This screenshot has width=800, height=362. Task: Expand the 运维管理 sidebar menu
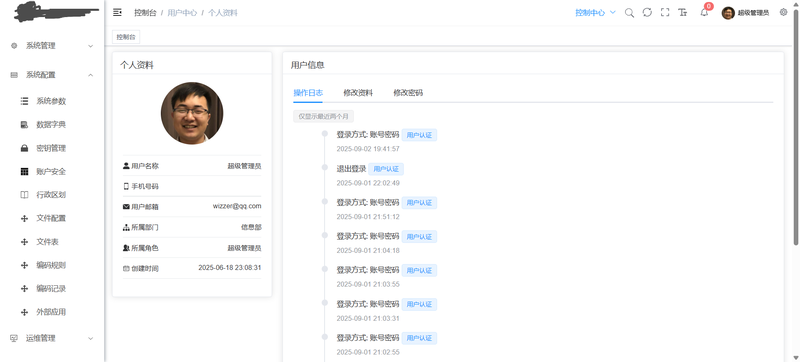tap(52, 338)
